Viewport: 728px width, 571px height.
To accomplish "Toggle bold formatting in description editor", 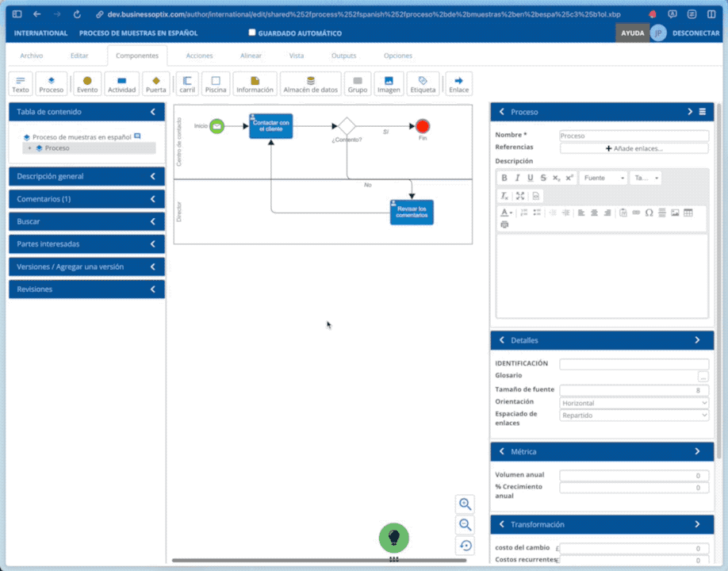I will pos(504,178).
